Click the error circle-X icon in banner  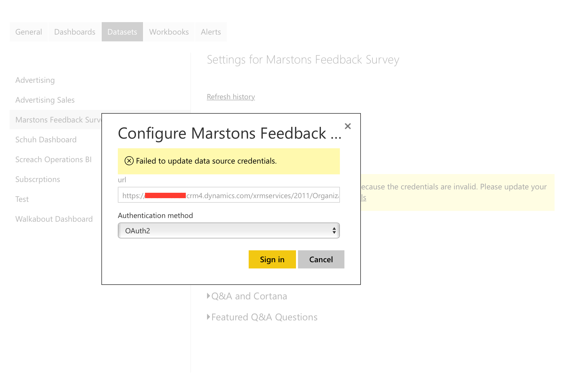tap(129, 161)
